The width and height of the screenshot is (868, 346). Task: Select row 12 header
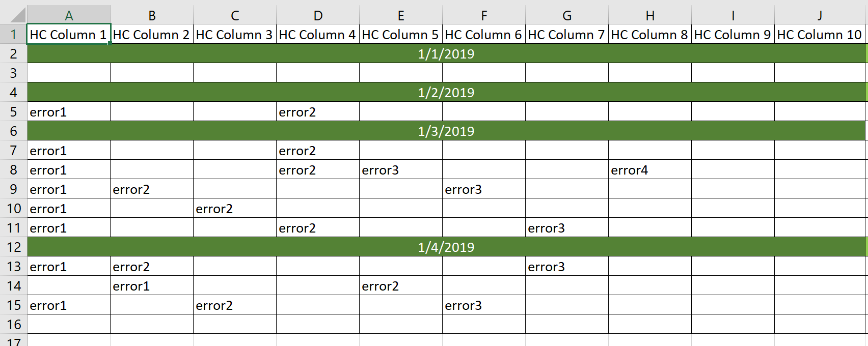coord(13,247)
